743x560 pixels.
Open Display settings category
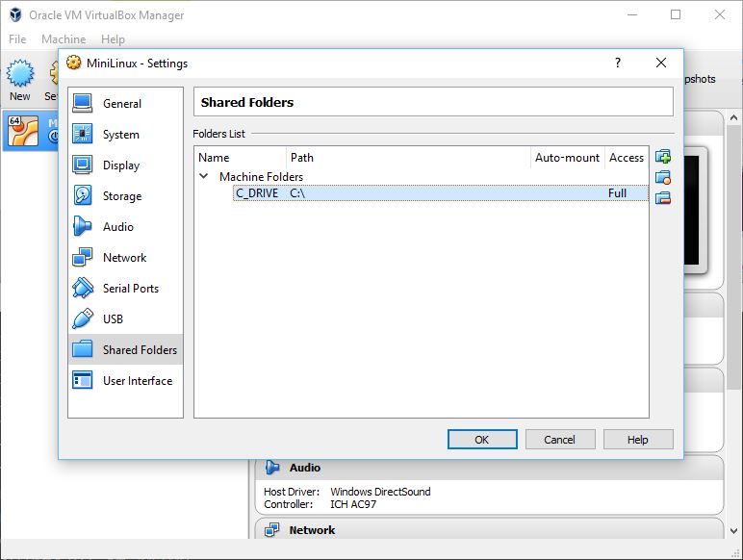(x=125, y=165)
